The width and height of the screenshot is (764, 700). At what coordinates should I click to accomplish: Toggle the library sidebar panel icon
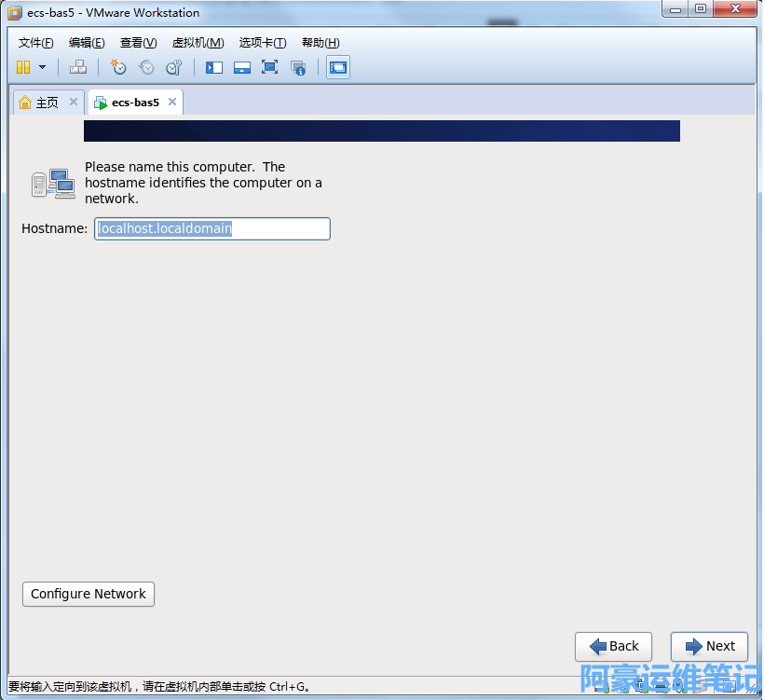[x=214, y=67]
